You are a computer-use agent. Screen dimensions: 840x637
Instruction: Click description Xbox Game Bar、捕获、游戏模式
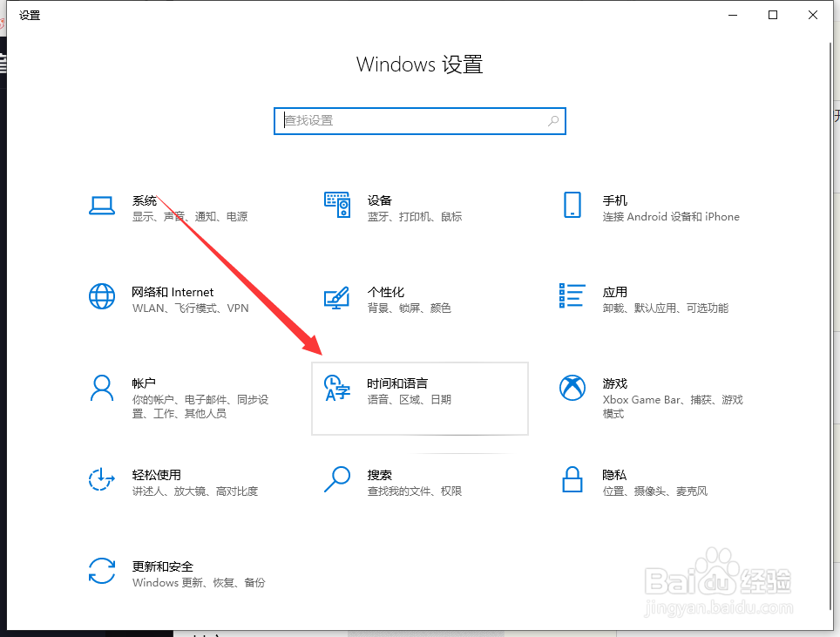pos(673,407)
